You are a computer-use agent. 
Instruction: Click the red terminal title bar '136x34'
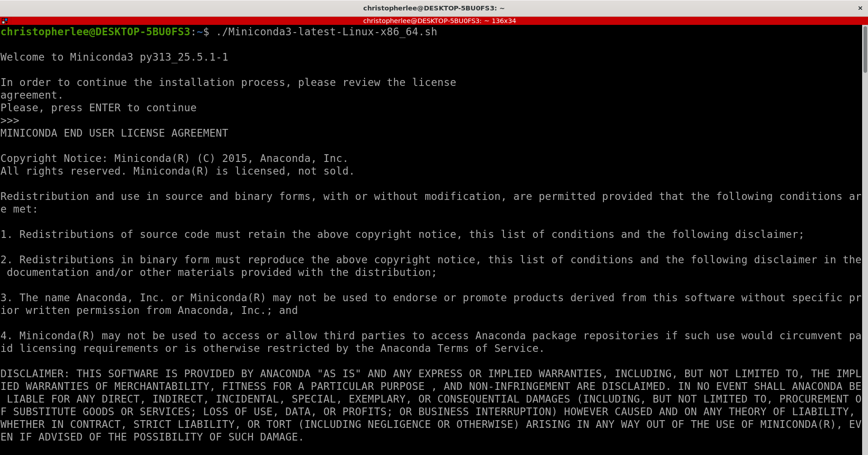pos(439,21)
